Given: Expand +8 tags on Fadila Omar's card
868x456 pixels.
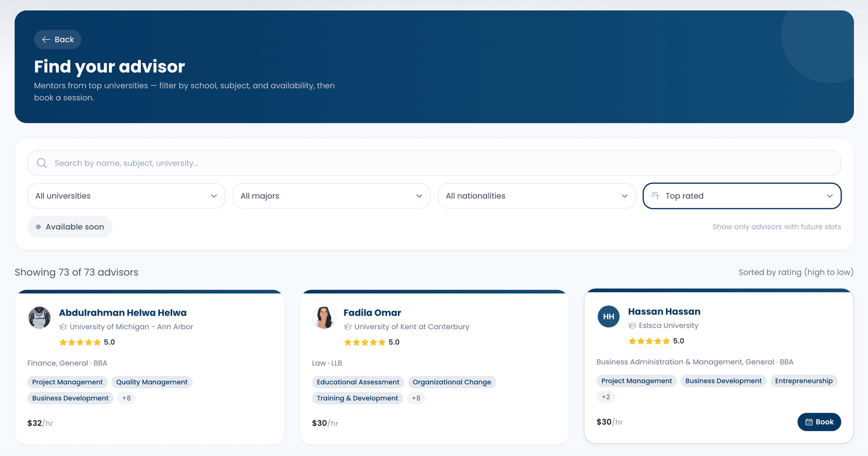Looking at the screenshot, I should pyautogui.click(x=416, y=398).
